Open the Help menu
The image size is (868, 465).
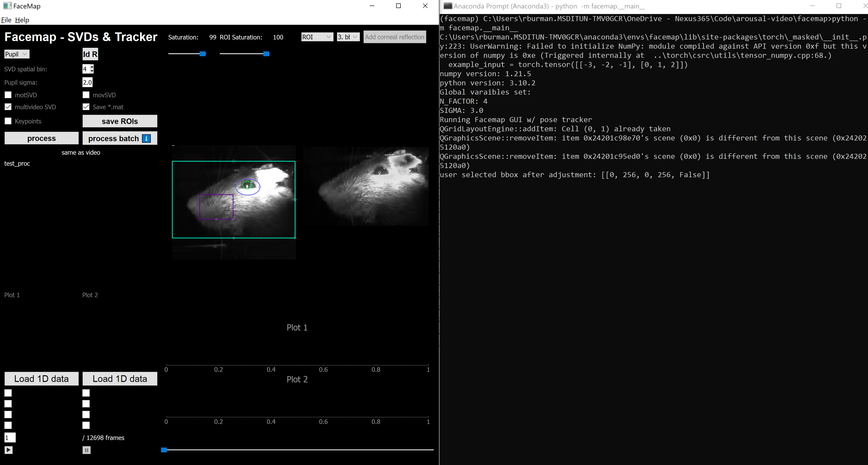coord(22,20)
